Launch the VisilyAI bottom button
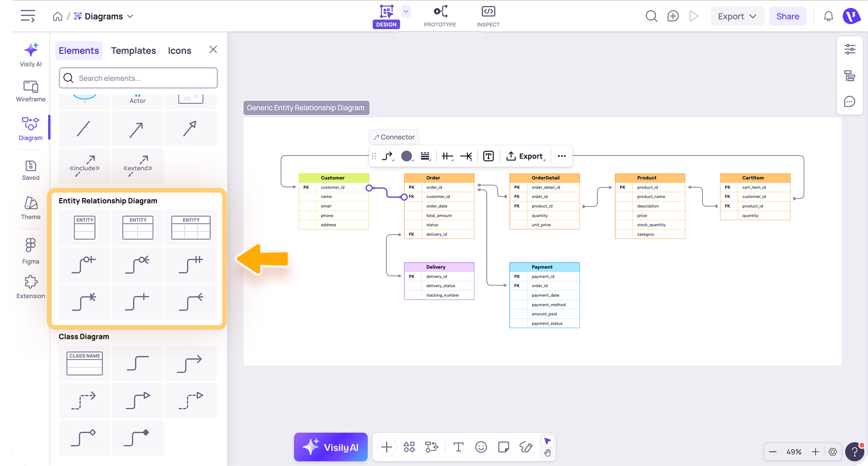 (331, 447)
